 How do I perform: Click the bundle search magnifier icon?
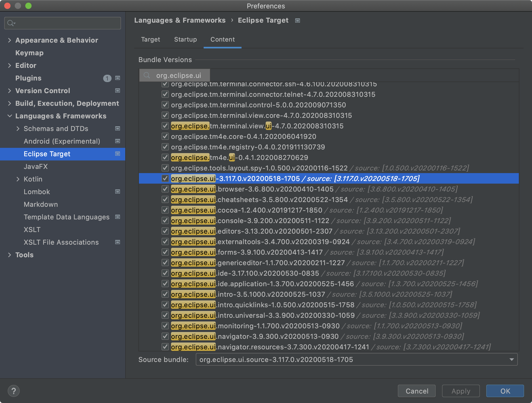coord(147,75)
